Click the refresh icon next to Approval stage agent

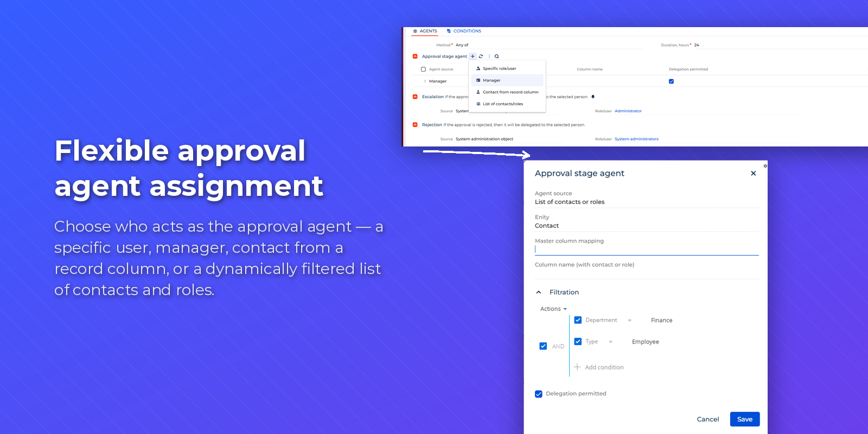click(481, 56)
